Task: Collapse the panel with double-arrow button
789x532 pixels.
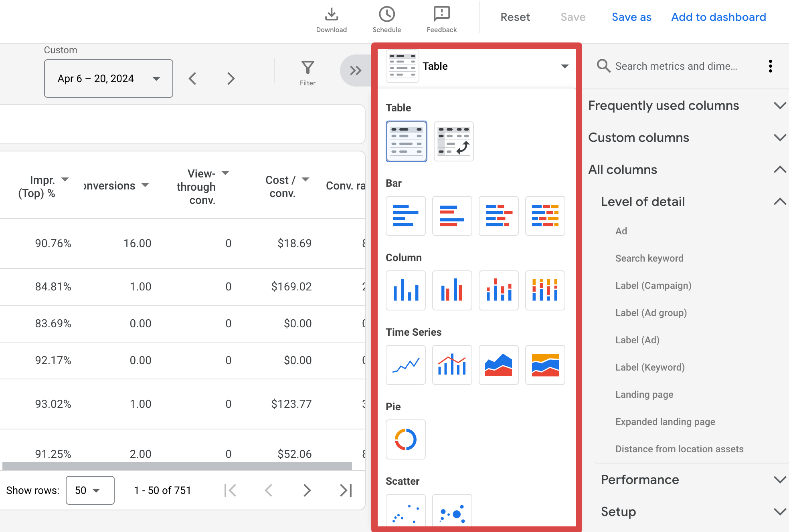Action: [x=355, y=71]
